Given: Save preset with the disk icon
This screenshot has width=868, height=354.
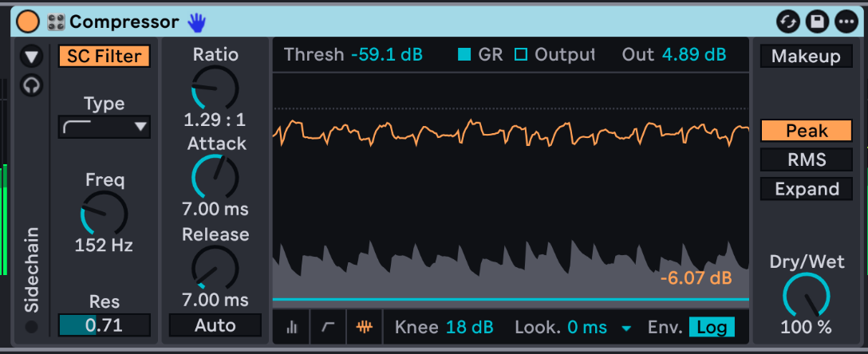Looking at the screenshot, I should point(816,22).
